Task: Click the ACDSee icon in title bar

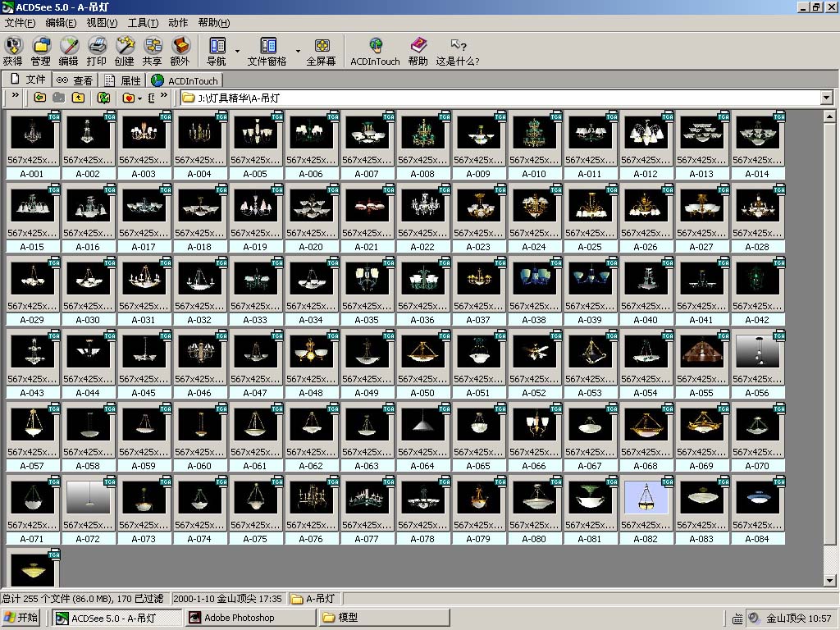Action: click(7, 7)
